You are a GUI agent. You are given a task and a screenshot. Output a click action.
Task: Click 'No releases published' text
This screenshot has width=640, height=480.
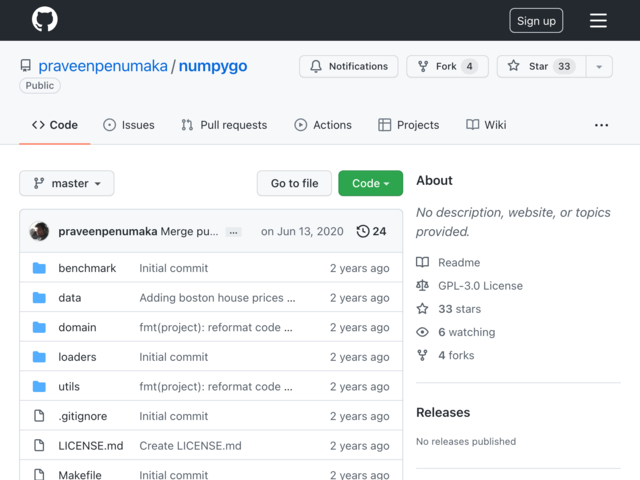pos(466,442)
